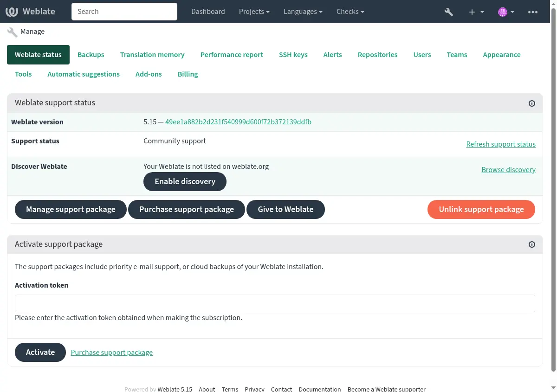Image resolution: width=557 pixels, height=392 pixels.
Task: Open the Teams tab
Action: (457, 55)
